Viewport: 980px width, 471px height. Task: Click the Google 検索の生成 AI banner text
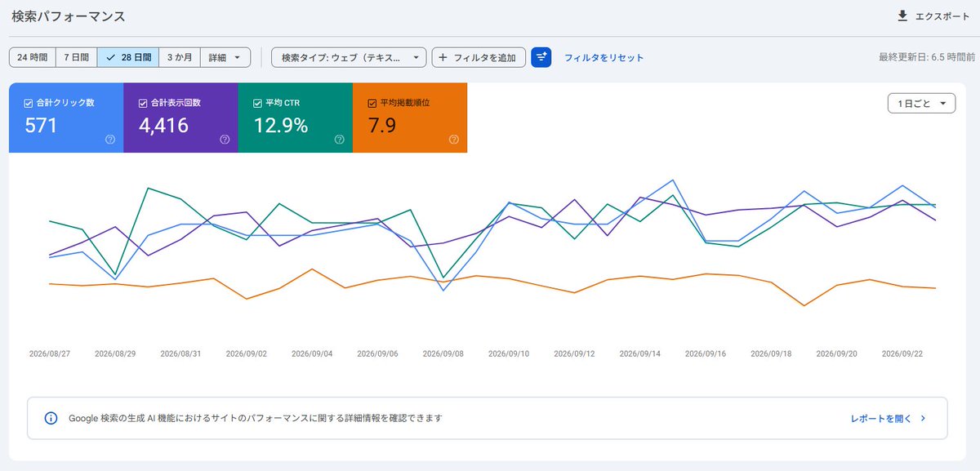[256, 418]
